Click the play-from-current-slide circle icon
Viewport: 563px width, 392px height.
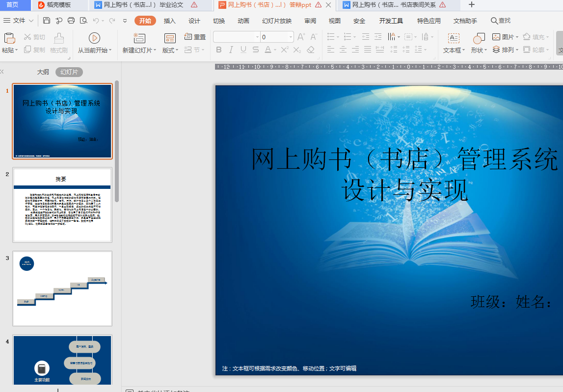click(94, 38)
